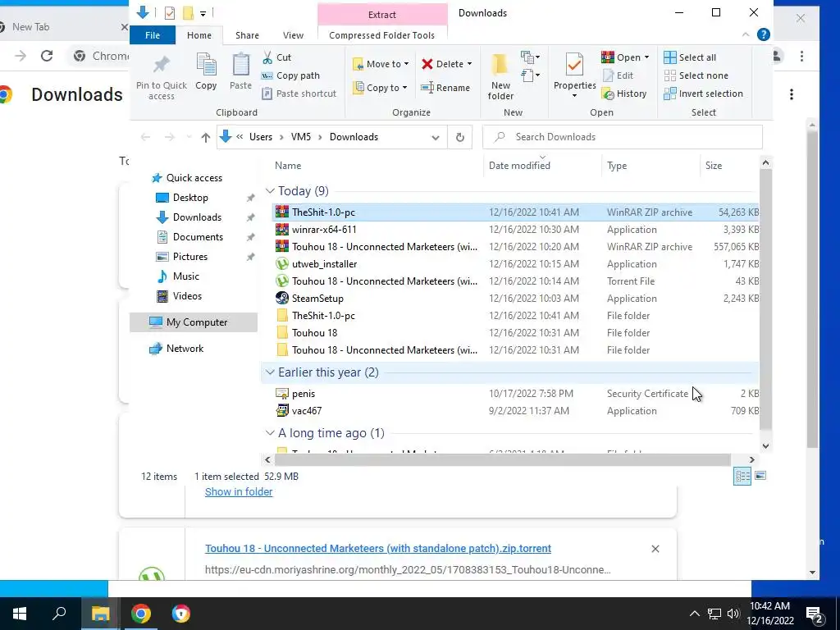Click the Copy icon in Clipboard group
Image resolution: width=840 pixels, height=630 pixels.
206,65
